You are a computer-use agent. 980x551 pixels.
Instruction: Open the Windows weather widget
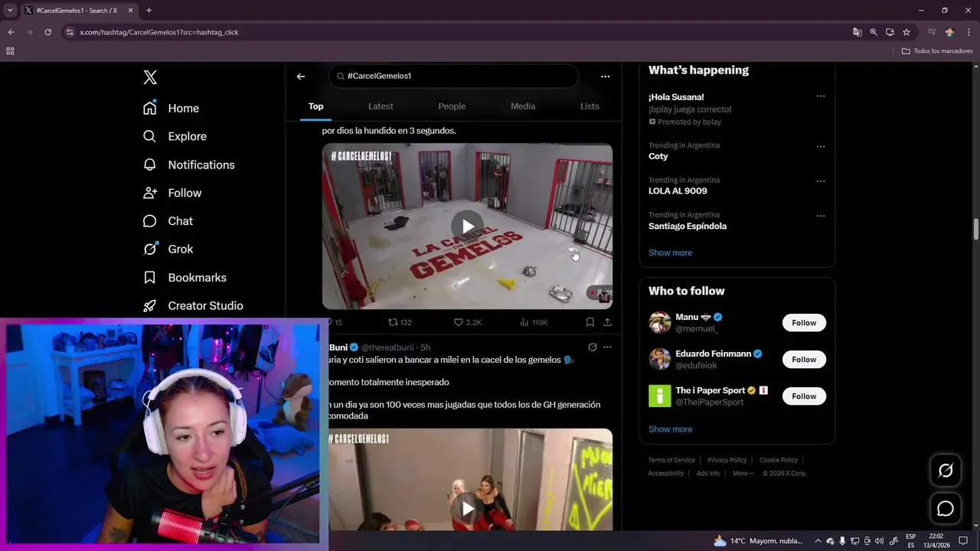758,541
